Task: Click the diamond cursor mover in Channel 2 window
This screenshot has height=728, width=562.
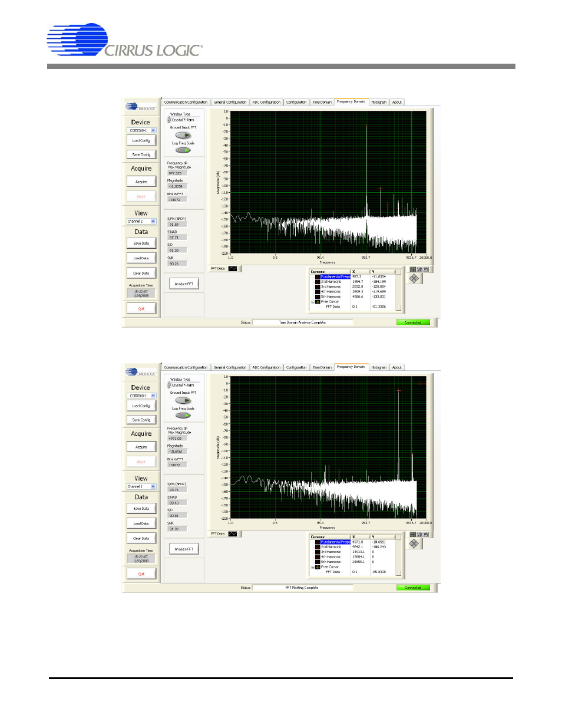Action: pyautogui.click(x=414, y=279)
